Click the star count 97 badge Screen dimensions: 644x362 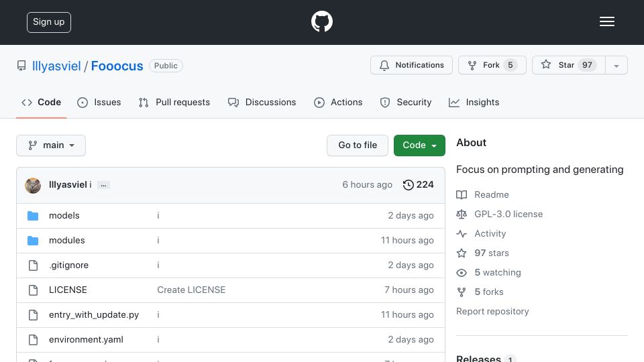click(587, 65)
